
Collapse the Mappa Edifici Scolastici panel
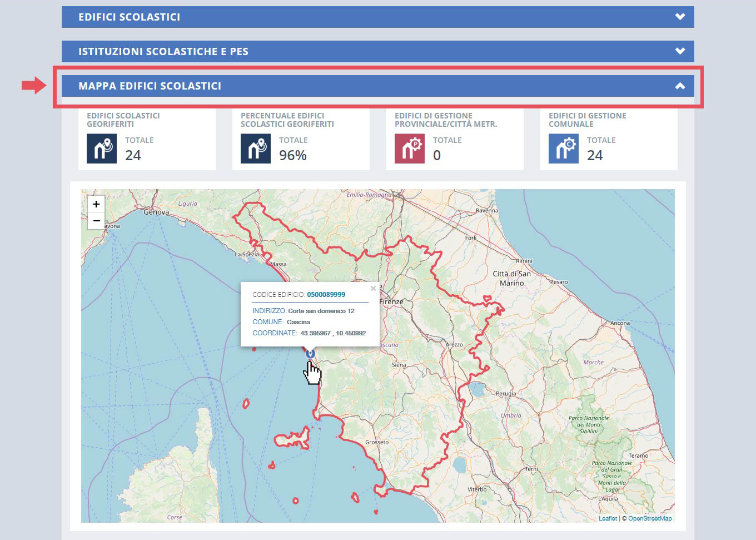pyautogui.click(x=680, y=86)
